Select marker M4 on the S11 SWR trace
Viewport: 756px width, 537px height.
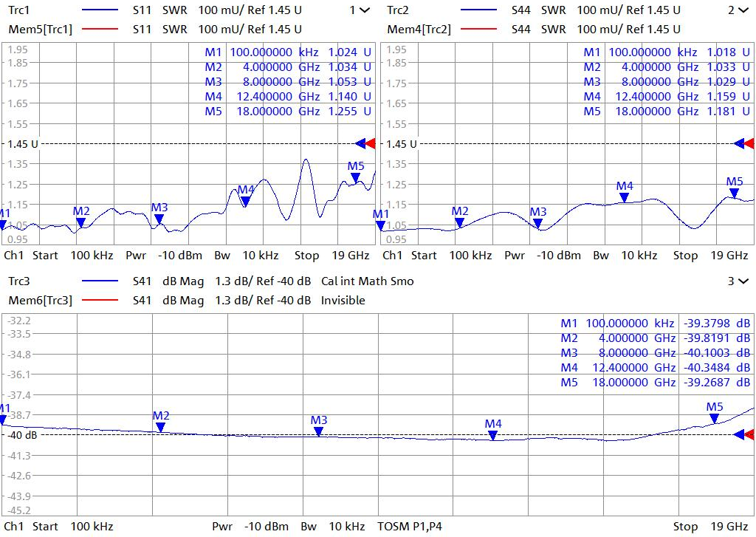pos(246,200)
